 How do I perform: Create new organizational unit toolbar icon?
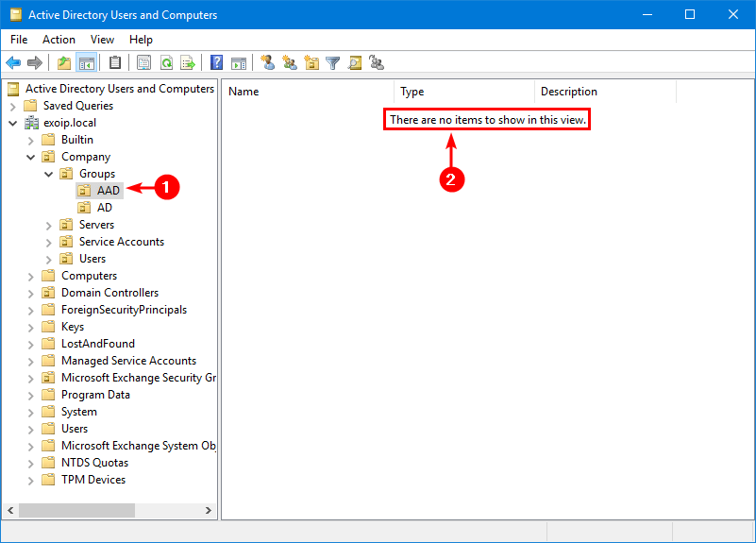(311, 62)
